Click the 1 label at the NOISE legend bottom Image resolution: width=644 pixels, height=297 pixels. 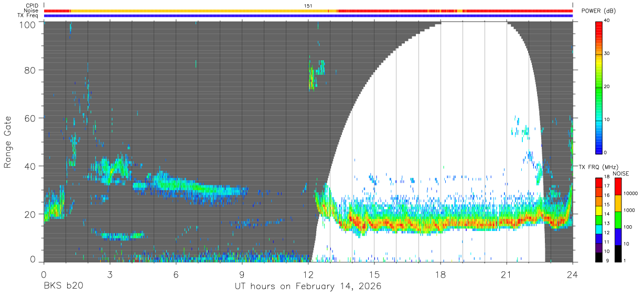click(x=626, y=260)
